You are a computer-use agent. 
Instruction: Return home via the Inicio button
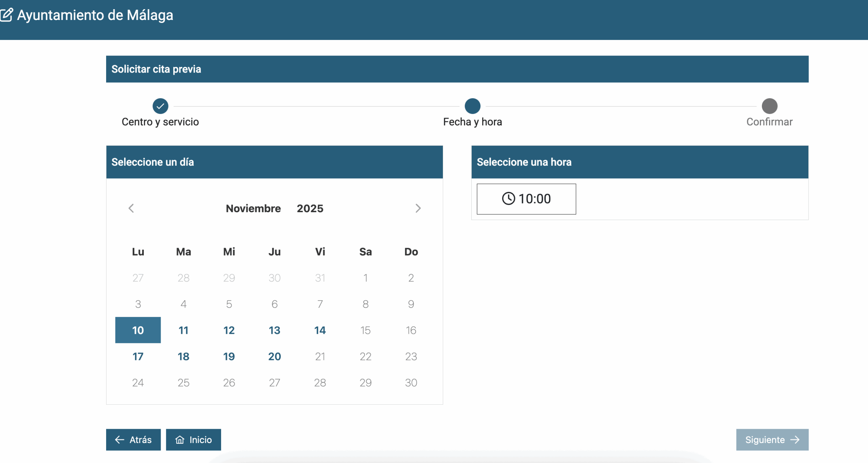click(193, 440)
